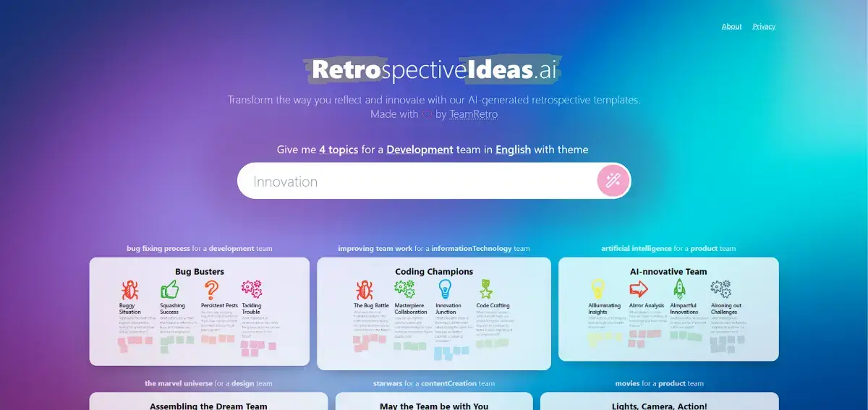Viewport: 868px width, 410px height.
Task: Click the gray gears AIroning out Challenges icon
Action: (x=720, y=289)
